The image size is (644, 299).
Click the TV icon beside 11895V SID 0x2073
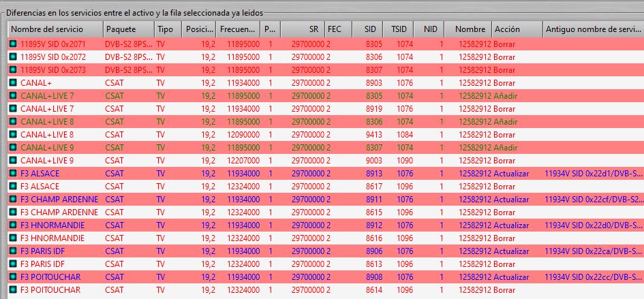point(14,70)
